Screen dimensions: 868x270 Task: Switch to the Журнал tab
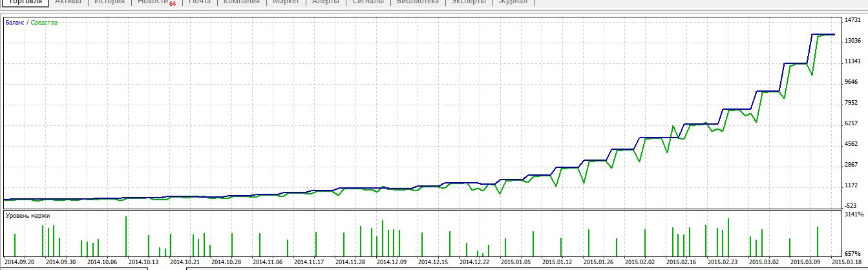coord(514,2)
